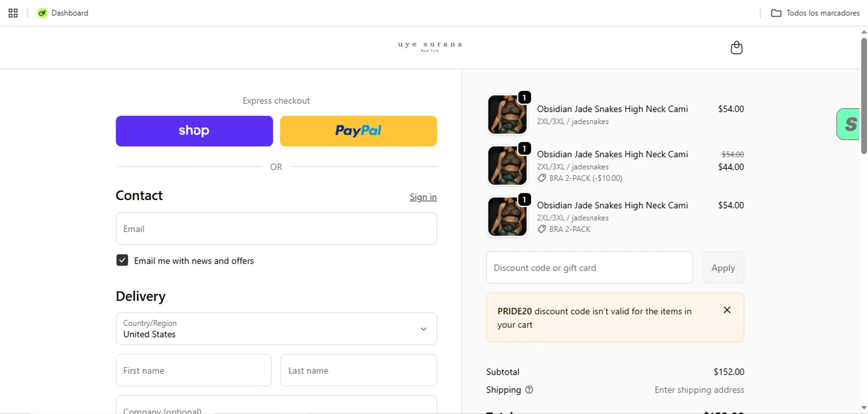868x414 pixels.
Task: Click the Apply discount button
Action: click(723, 267)
